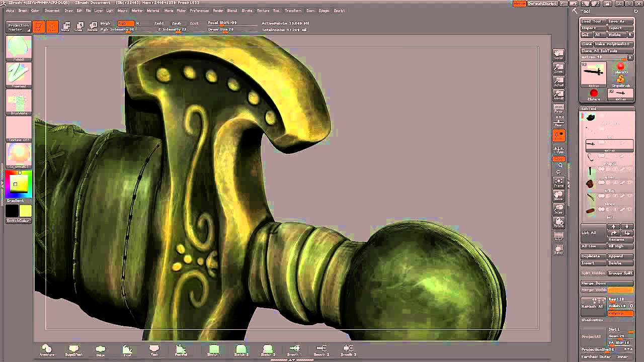Select the Scale transform tool in top shelf
Viewport: 644px width, 362px height.
click(x=78, y=27)
